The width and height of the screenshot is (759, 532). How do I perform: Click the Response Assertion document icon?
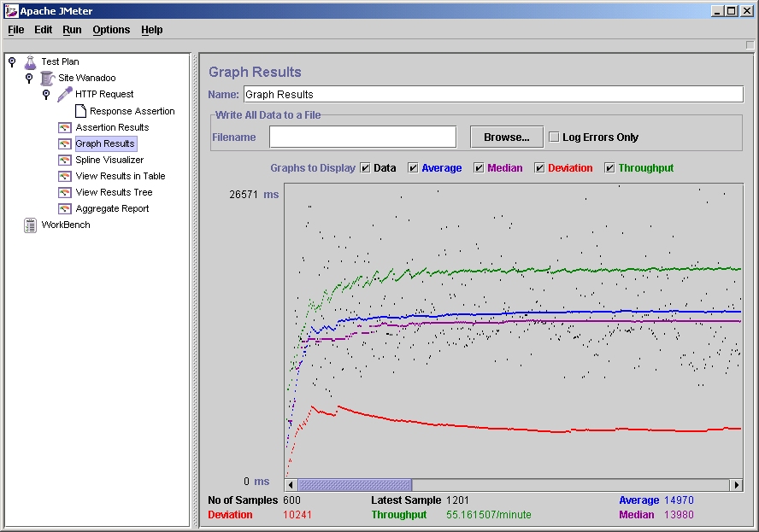[80, 111]
